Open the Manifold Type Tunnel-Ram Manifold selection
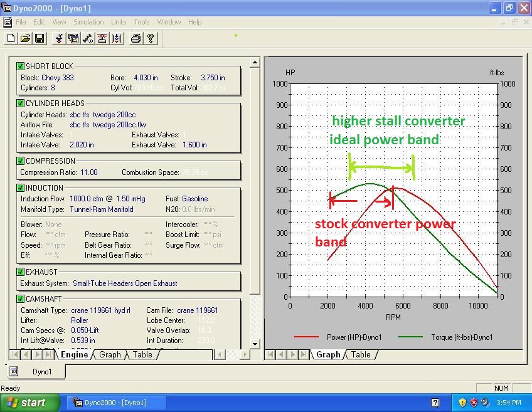 tap(102, 209)
